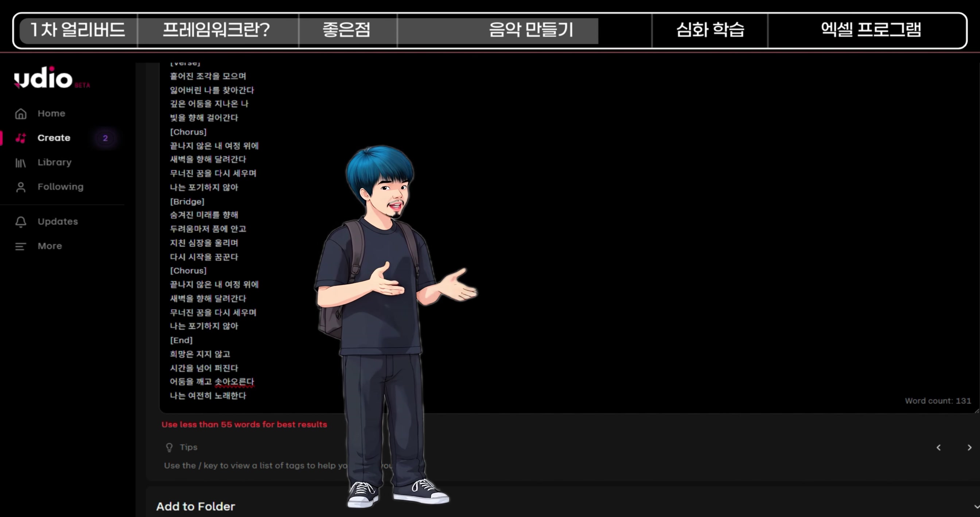Click the Tips heading text
The image size is (980, 517).
coord(189,447)
